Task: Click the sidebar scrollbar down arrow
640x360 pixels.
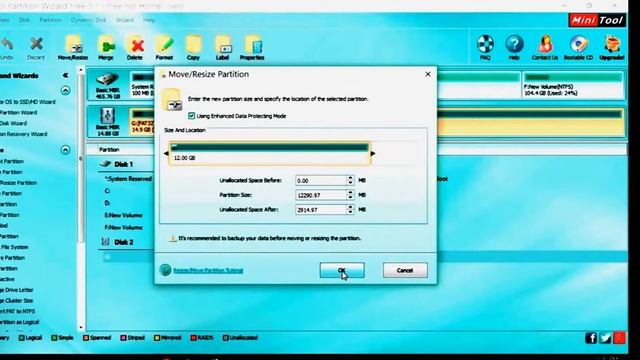Action: point(80,327)
